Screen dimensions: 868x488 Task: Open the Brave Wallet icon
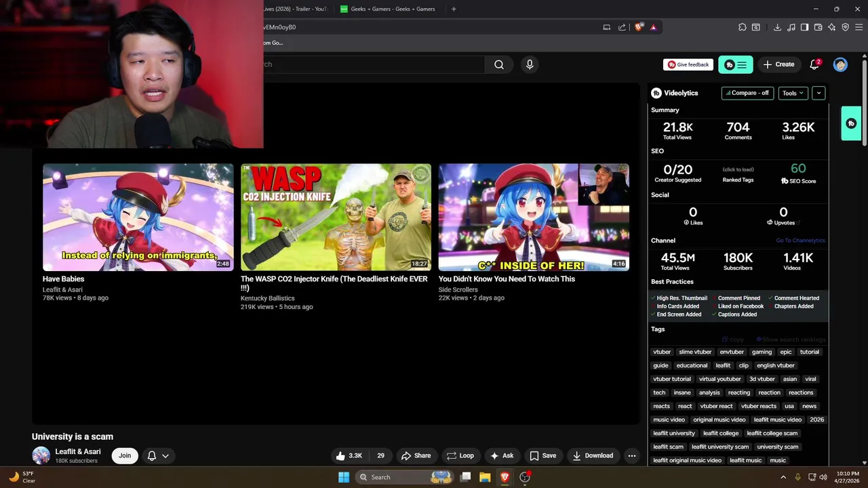[818, 27]
